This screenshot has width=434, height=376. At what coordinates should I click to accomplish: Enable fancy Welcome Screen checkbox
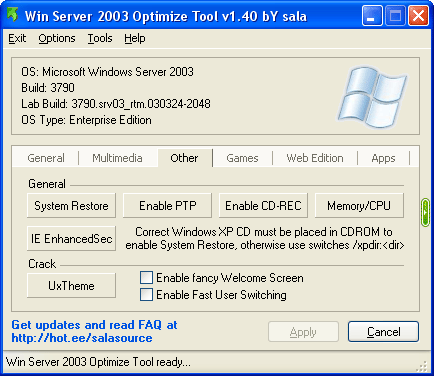pyautogui.click(x=146, y=277)
